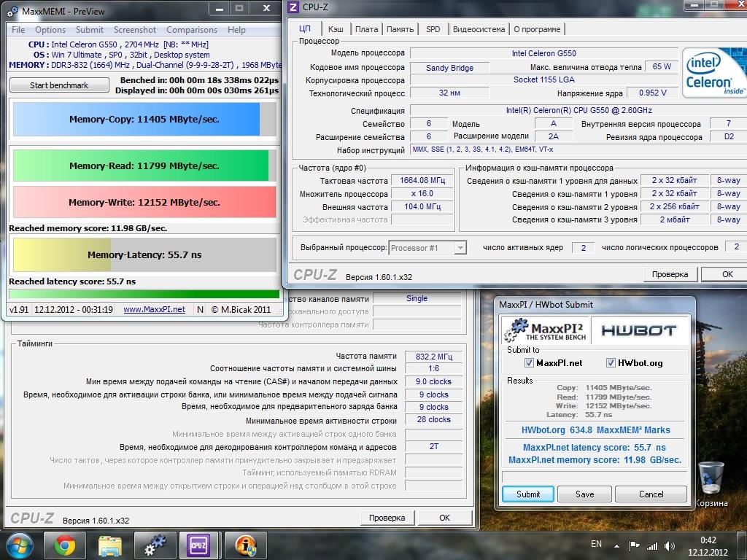Click the 1664.08 МГц clock value

click(422, 181)
